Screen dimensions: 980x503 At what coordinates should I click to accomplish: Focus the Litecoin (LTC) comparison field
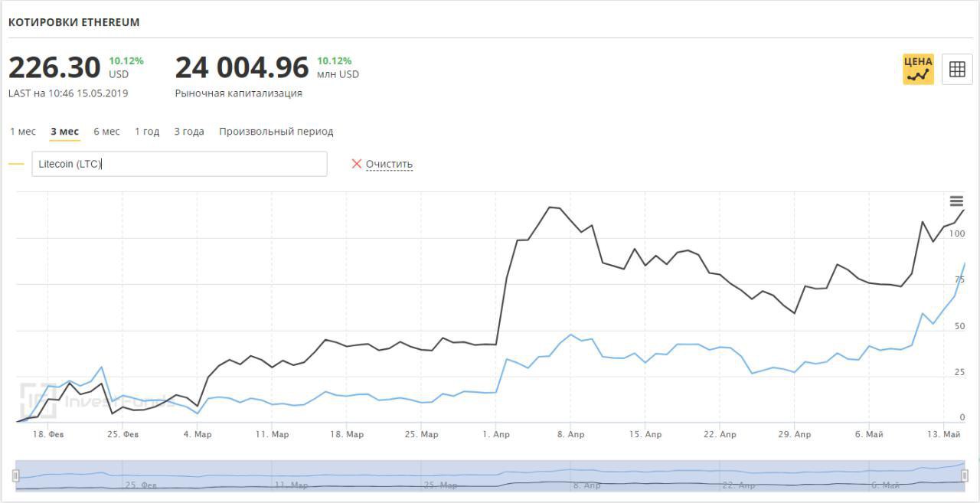[179, 164]
